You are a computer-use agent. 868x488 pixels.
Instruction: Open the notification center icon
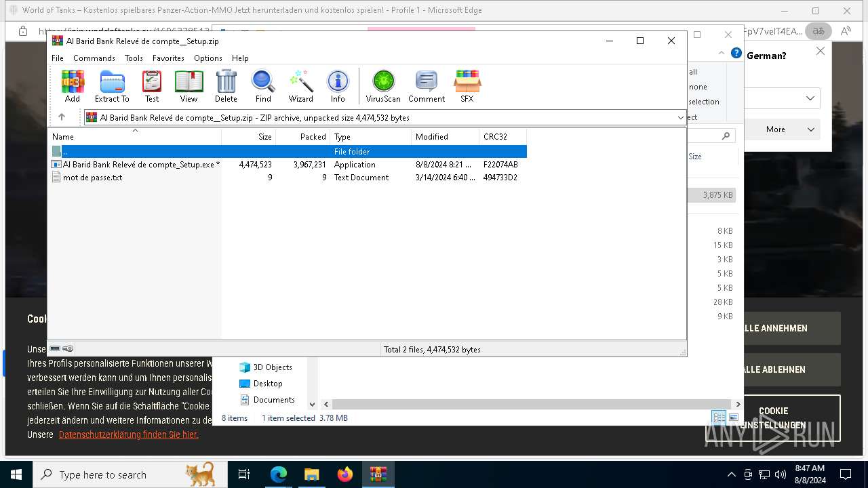coord(846,474)
